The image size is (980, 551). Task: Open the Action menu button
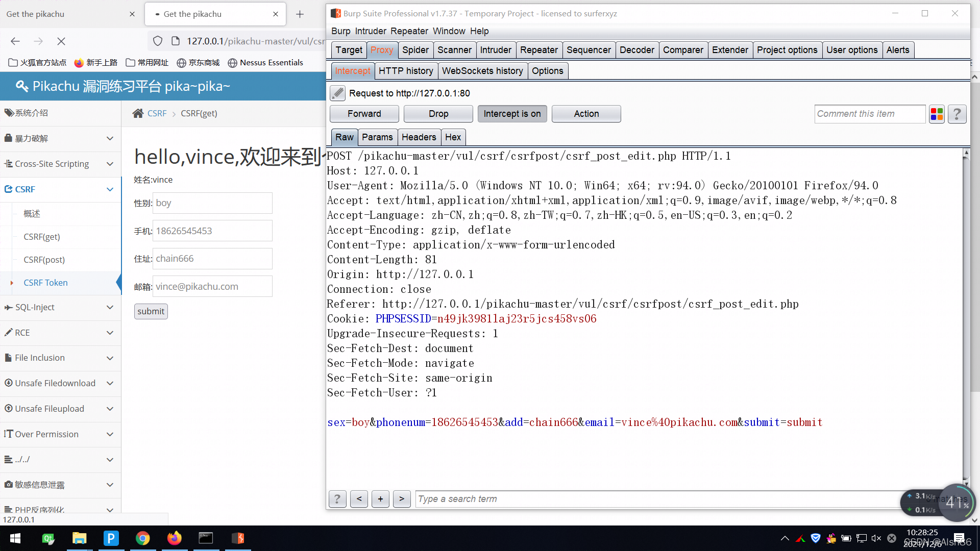(586, 114)
